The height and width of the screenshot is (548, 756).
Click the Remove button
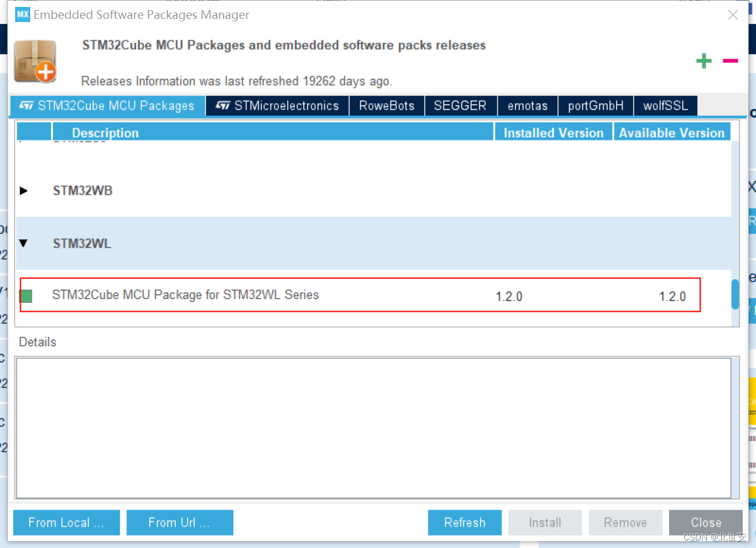(625, 523)
